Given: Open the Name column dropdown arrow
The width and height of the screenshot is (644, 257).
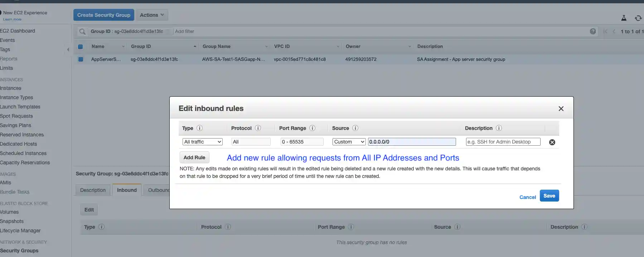Looking at the screenshot, I should (123, 47).
